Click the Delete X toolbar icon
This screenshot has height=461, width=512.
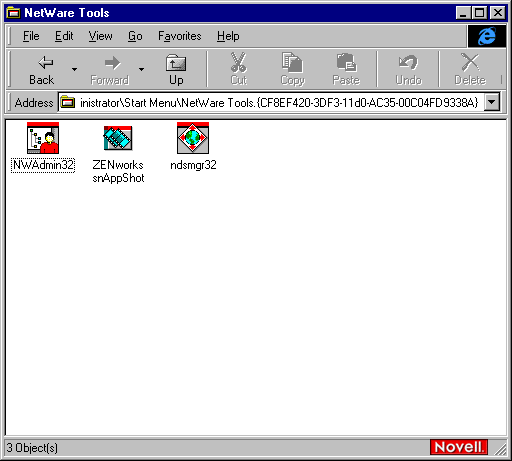470,70
